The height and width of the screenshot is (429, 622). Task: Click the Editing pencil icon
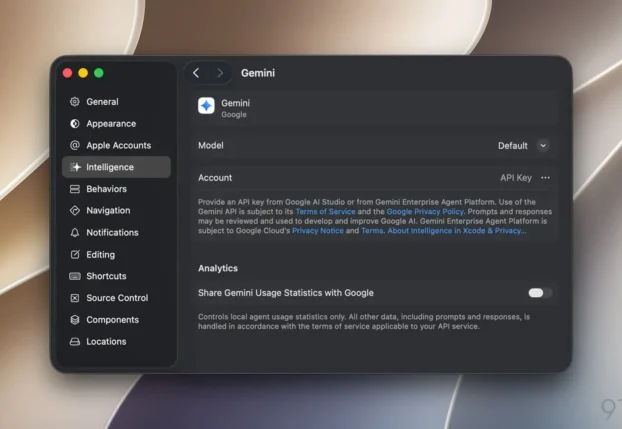click(x=75, y=254)
